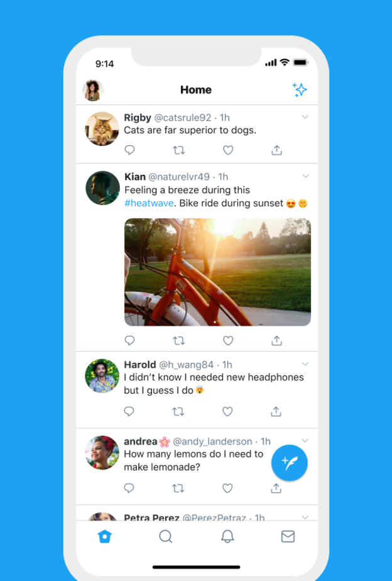The height and width of the screenshot is (581, 392).
Task: Like Kian's bike ride tweet
Action: (228, 340)
